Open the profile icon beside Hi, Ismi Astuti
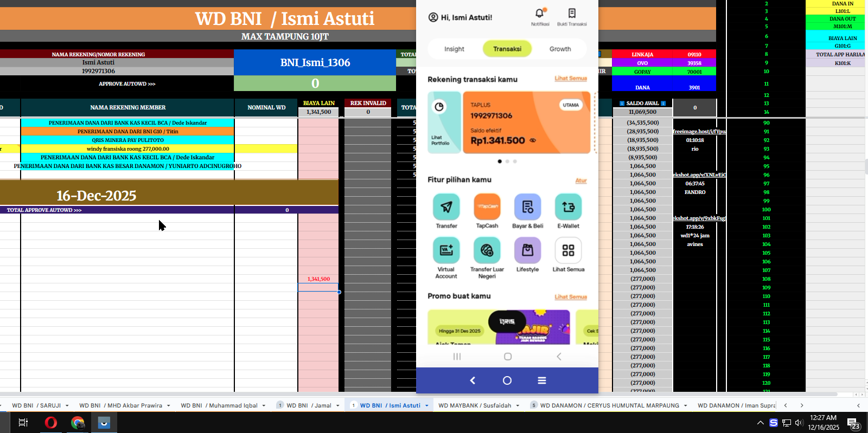Viewport: 868px width, 433px height. (433, 17)
